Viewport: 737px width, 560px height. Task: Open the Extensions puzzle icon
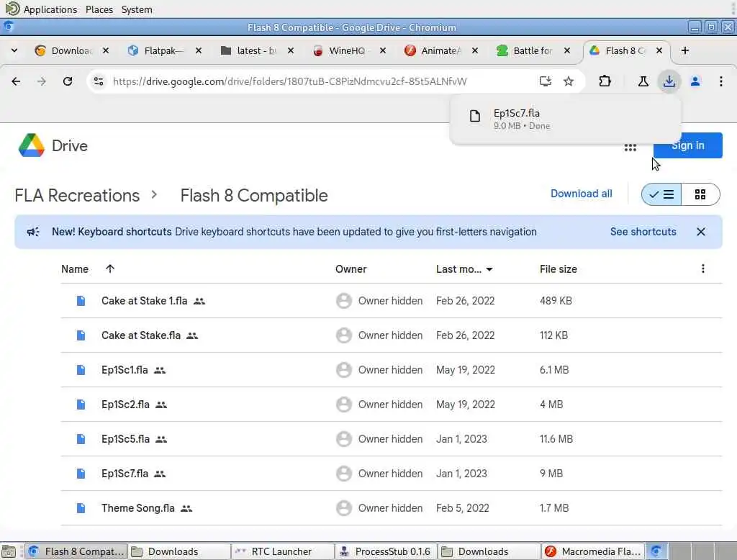point(605,81)
